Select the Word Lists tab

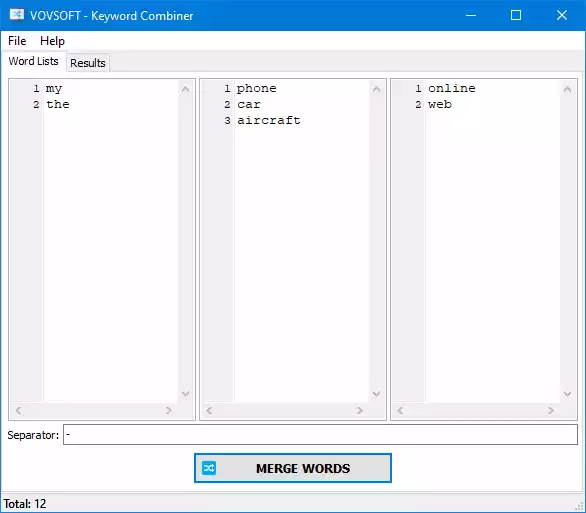tap(34, 61)
